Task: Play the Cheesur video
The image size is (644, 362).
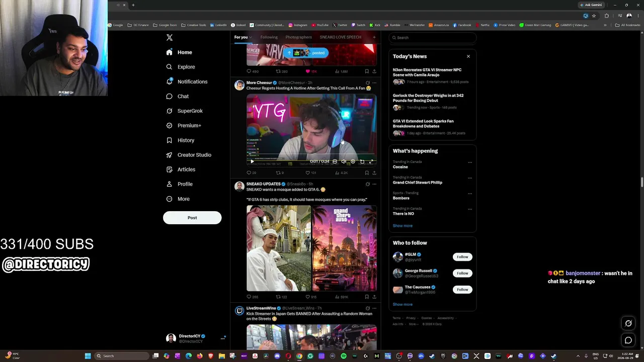Action: [252, 161]
